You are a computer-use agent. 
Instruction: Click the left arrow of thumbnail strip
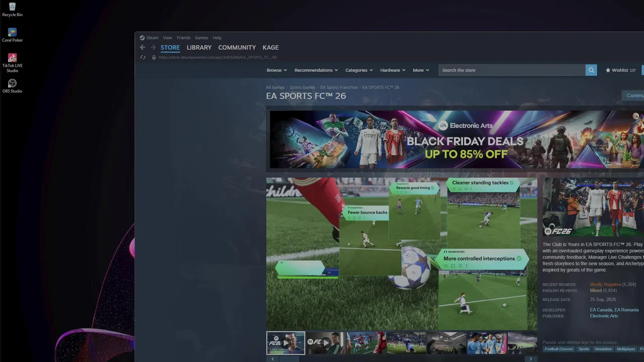(x=273, y=359)
